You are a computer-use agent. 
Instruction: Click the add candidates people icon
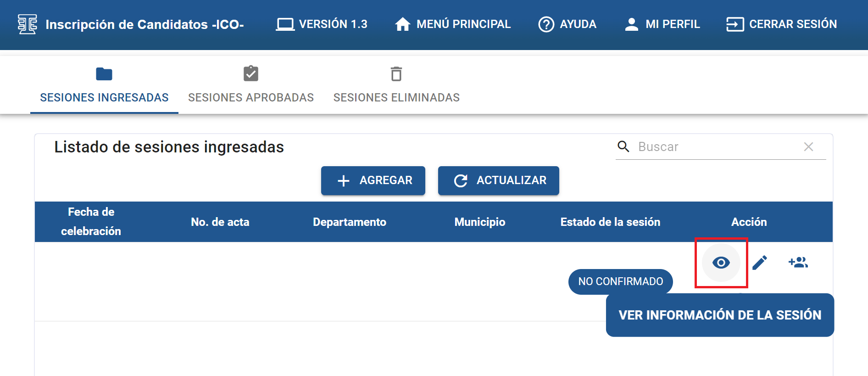[798, 263]
